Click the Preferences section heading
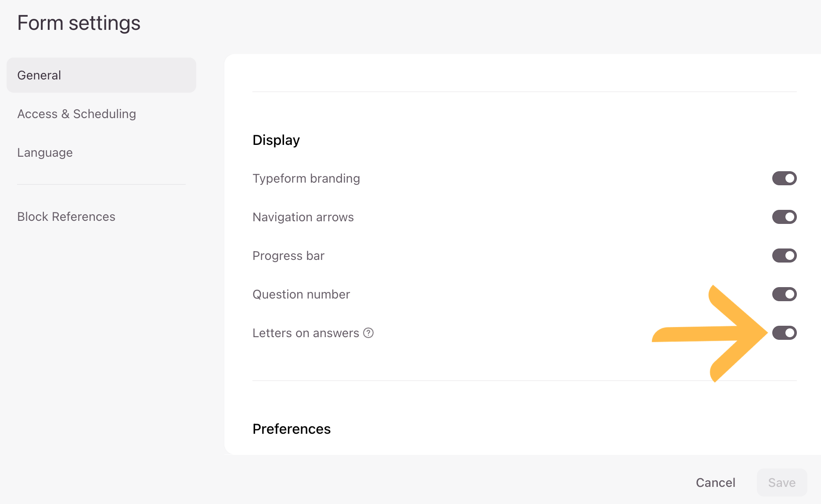Image resolution: width=821 pixels, height=504 pixels. 292,429
